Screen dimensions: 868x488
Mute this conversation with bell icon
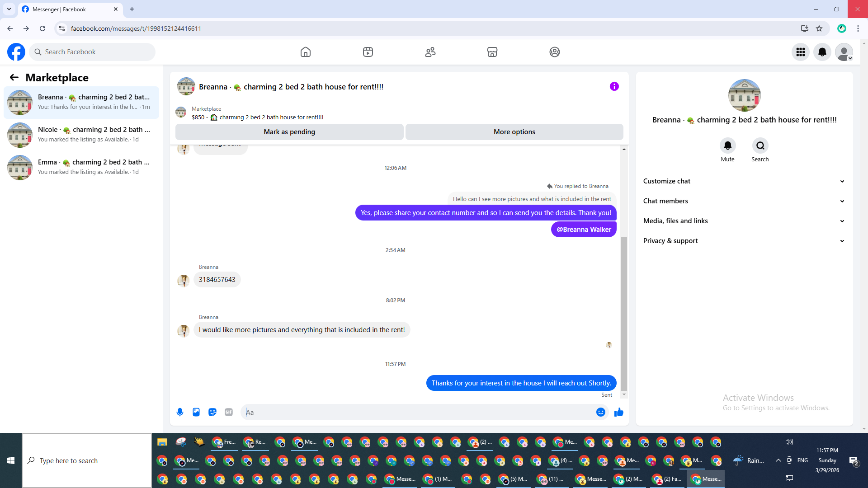tap(727, 145)
